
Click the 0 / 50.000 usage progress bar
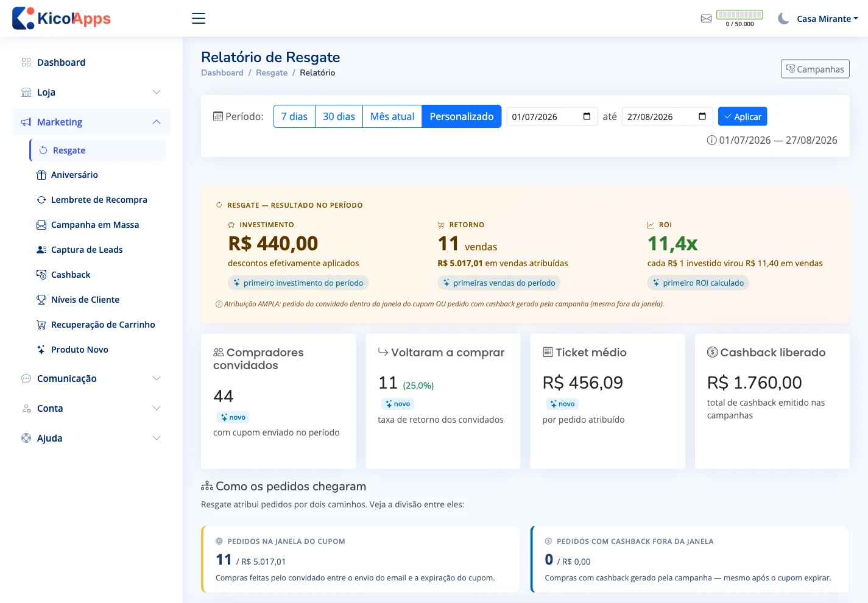pyautogui.click(x=739, y=15)
